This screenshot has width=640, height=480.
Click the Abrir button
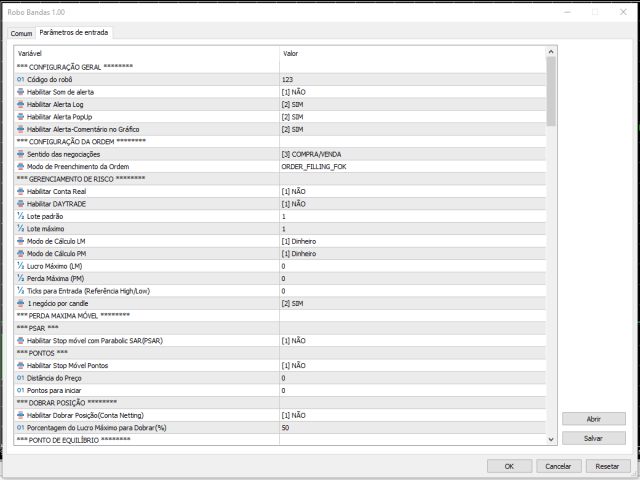[x=593, y=419]
